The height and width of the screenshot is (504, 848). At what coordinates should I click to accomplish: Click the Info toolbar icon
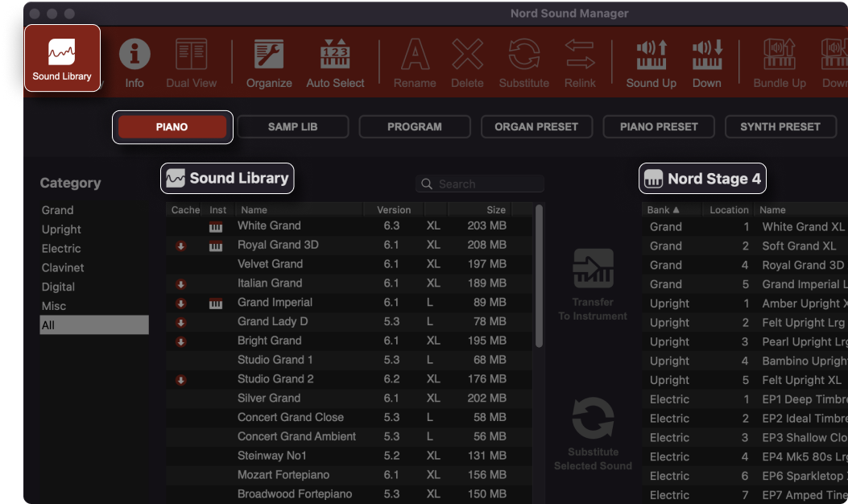pos(134,64)
